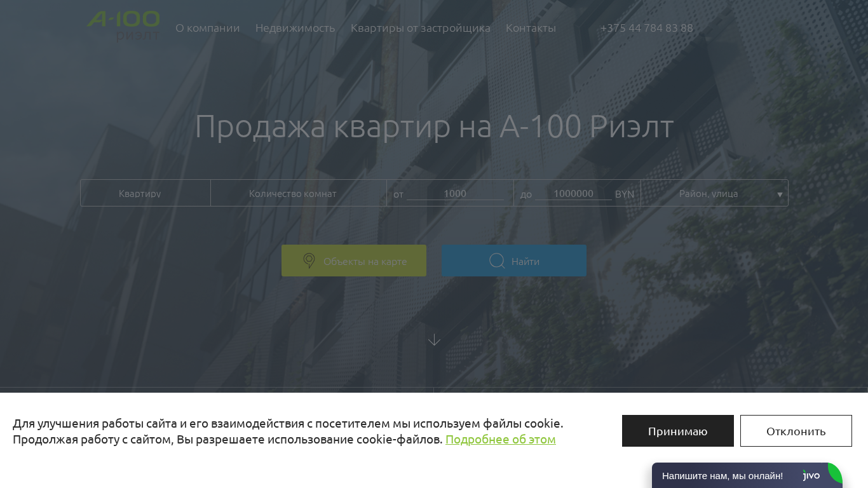Focus the minimum price field 1000
The image size is (868, 488).
click(455, 194)
